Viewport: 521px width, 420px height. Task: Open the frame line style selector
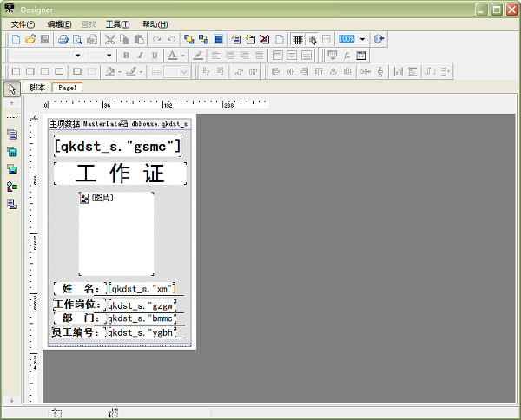[156, 72]
